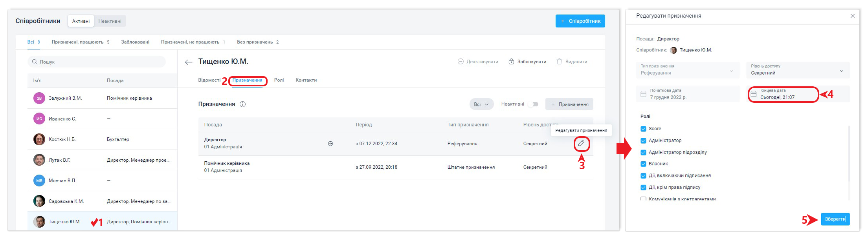The width and height of the screenshot is (868, 239).
Task: Switch to the Ролі tab
Action: click(x=279, y=80)
